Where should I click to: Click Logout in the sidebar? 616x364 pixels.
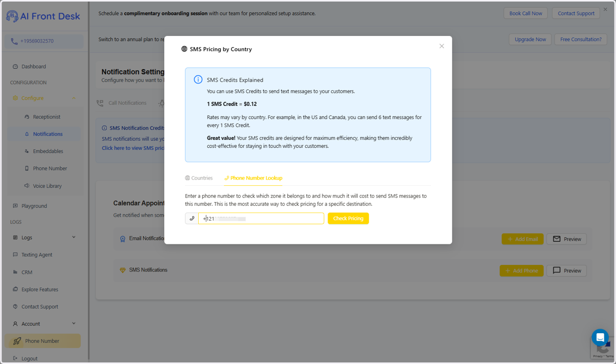29,358
